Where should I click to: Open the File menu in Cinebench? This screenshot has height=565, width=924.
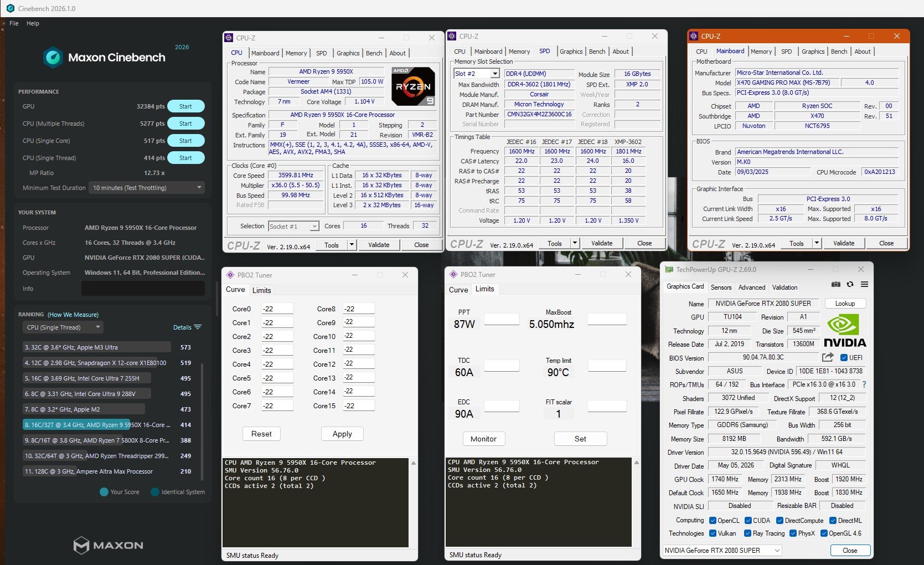pyautogui.click(x=14, y=23)
